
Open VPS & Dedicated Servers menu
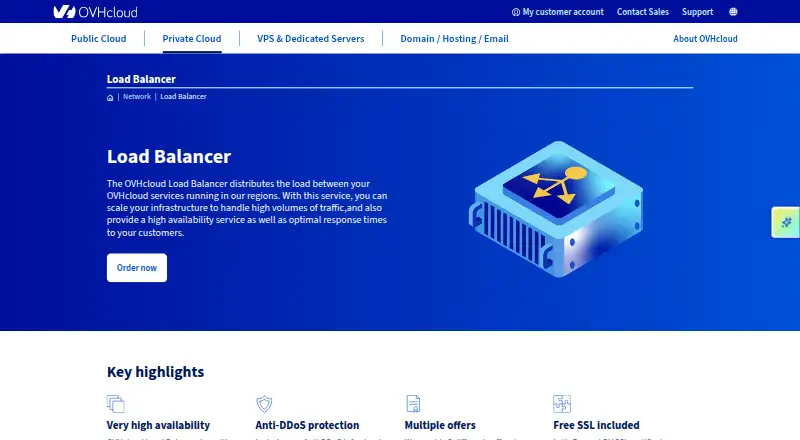coord(311,39)
